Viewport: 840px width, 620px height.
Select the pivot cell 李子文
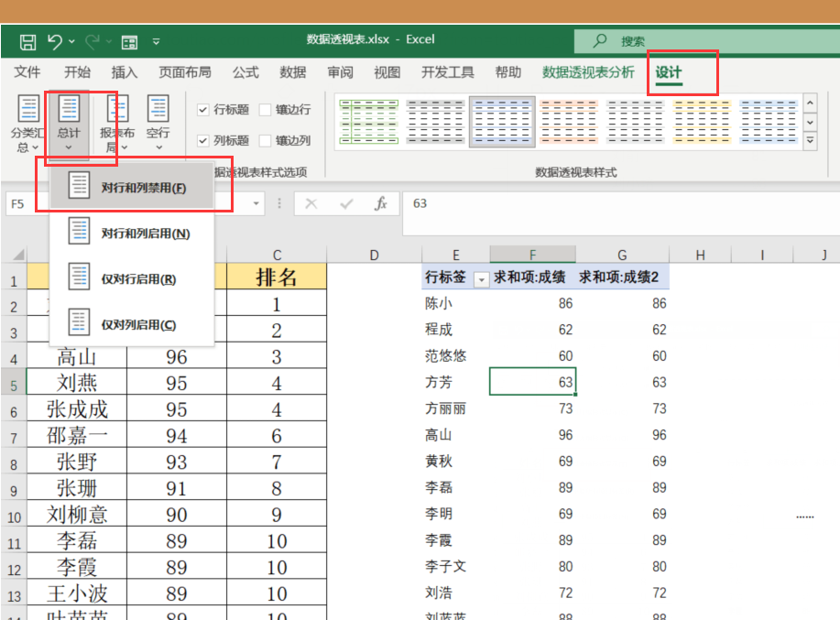(455, 567)
